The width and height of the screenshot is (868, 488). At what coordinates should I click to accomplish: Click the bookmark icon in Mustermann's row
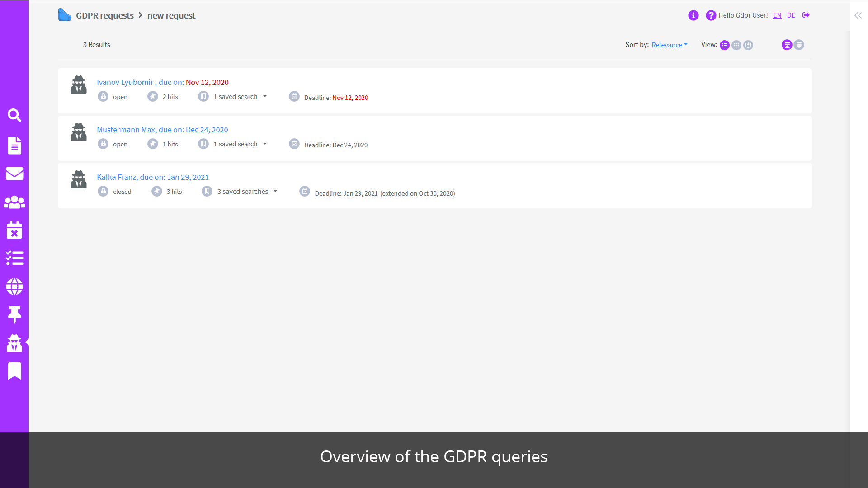pos(203,144)
